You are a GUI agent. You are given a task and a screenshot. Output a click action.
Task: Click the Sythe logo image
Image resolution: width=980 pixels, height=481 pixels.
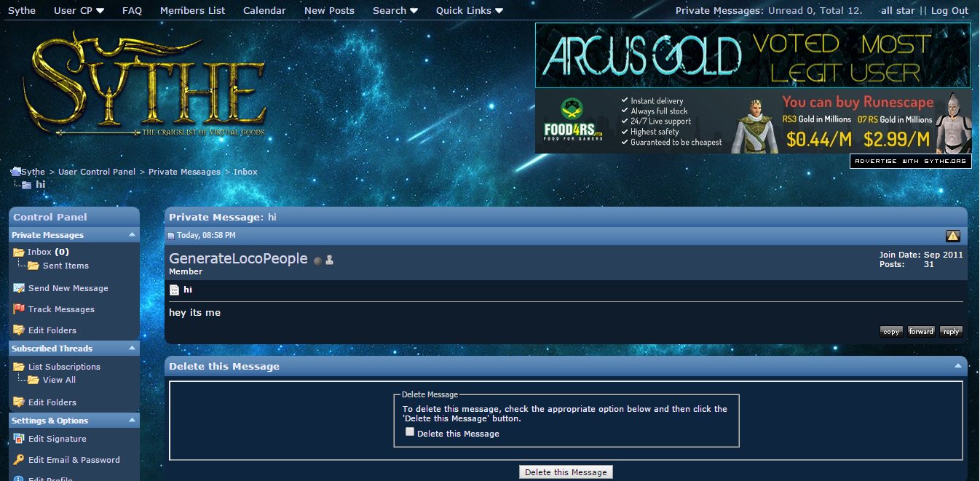144,84
